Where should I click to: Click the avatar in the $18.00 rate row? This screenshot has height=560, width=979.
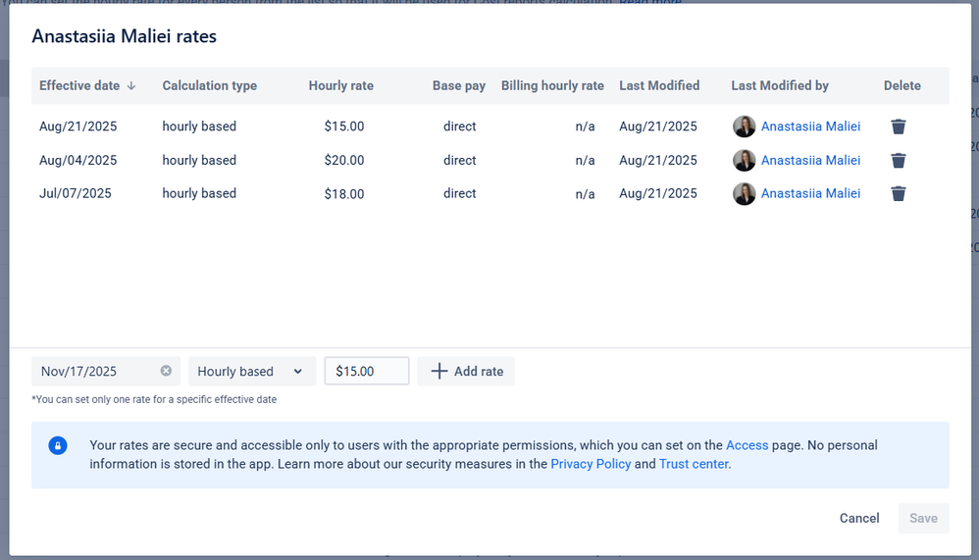(x=744, y=193)
